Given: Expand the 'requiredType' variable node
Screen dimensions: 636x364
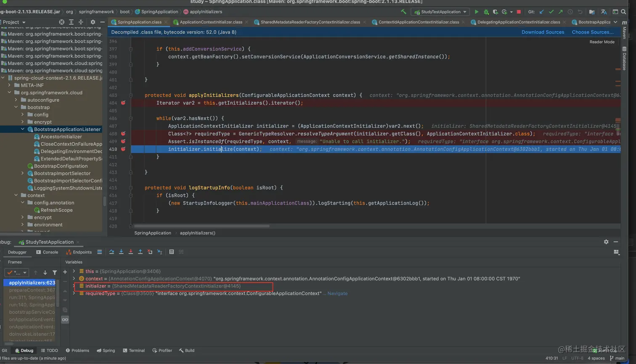Looking at the screenshot, I should [x=74, y=293].
